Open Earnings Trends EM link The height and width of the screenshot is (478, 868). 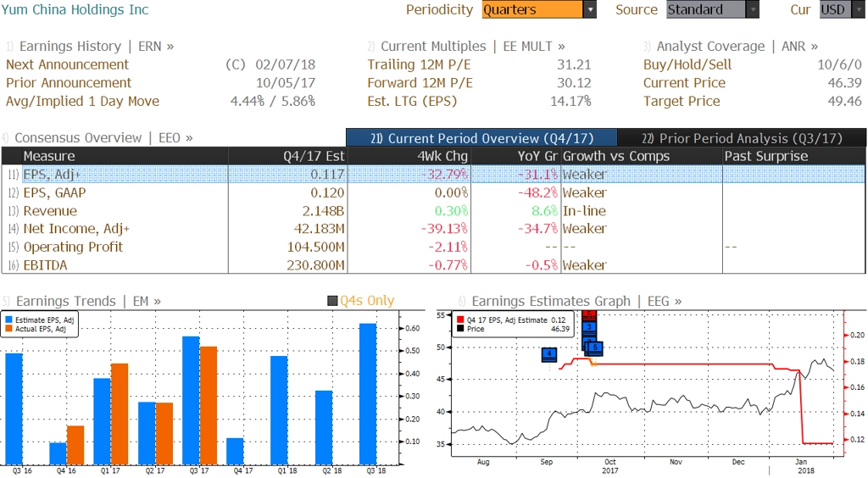pyautogui.click(x=88, y=301)
